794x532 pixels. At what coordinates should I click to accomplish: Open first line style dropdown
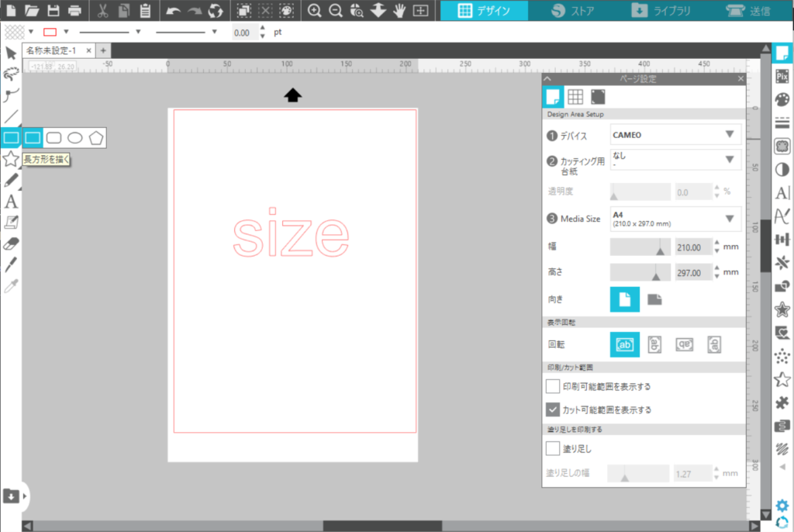pyautogui.click(x=138, y=32)
